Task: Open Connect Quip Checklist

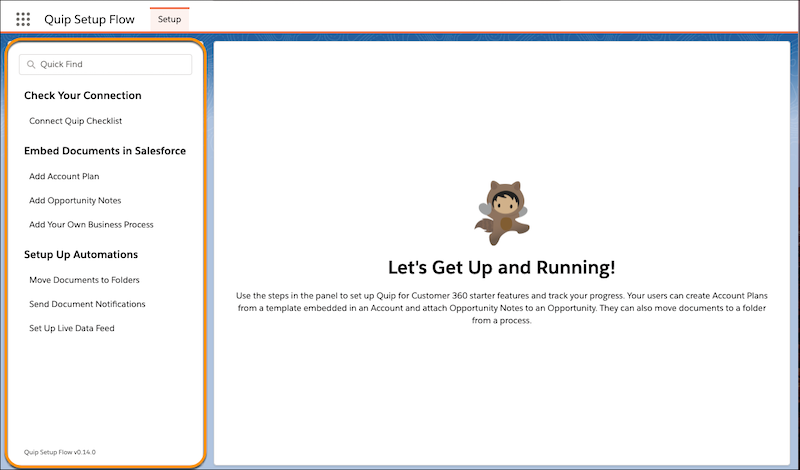Action: click(x=76, y=121)
